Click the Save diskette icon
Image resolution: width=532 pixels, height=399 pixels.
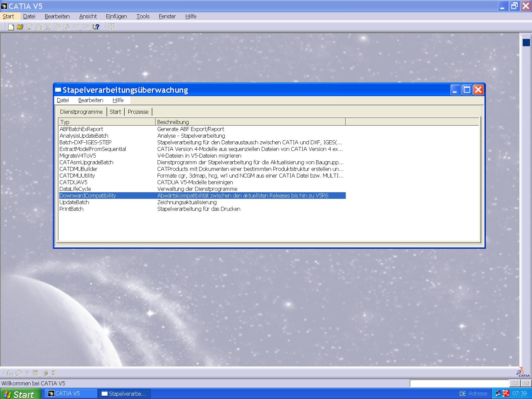tap(30, 27)
